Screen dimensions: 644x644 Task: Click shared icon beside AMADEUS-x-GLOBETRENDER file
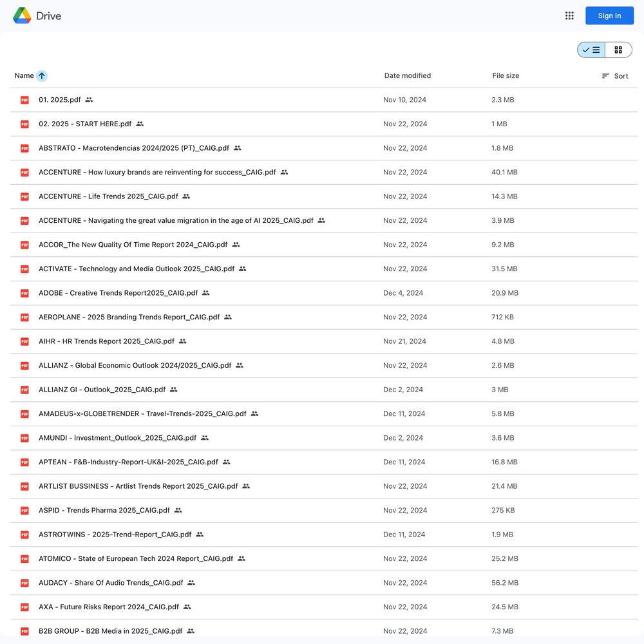coord(254,413)
